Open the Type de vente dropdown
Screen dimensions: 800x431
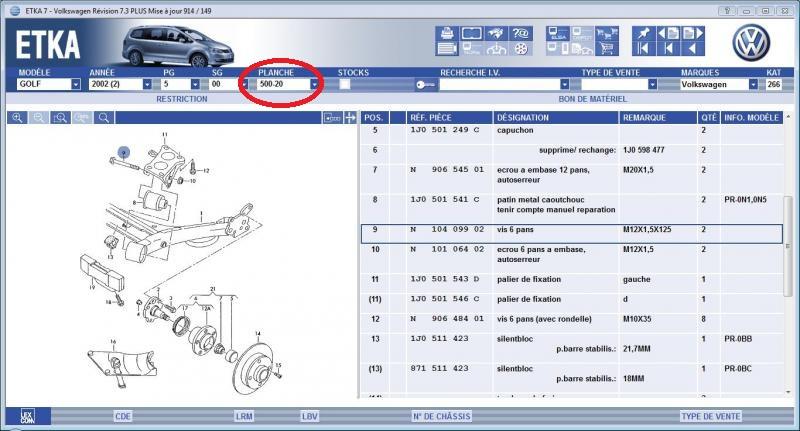click(x=652, y=84)
